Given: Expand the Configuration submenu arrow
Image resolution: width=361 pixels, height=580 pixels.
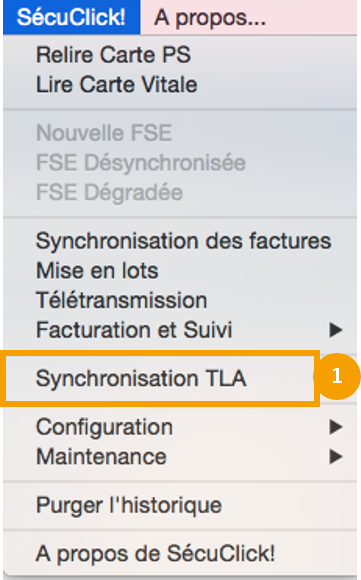Looking at the screenshot, I should [x=336, y=427].
